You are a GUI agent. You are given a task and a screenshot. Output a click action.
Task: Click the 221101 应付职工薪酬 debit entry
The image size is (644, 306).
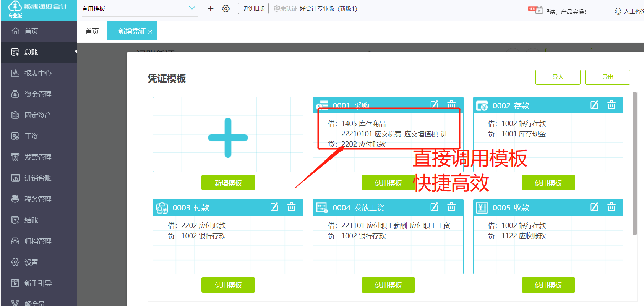(x=396, y=225)
